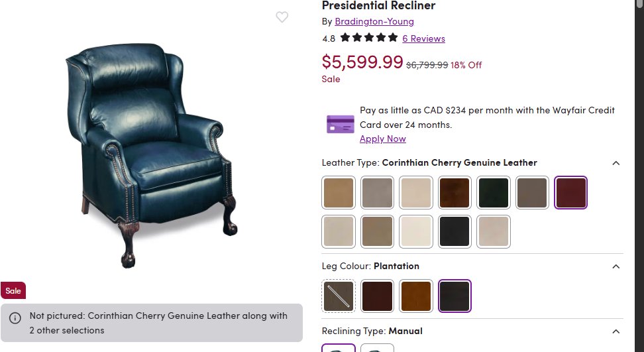Image resolution: width=644 pixels, height=352 pixels.
Task: Select the crossed-out unavailable leg colour
Action: pos(339,296)
